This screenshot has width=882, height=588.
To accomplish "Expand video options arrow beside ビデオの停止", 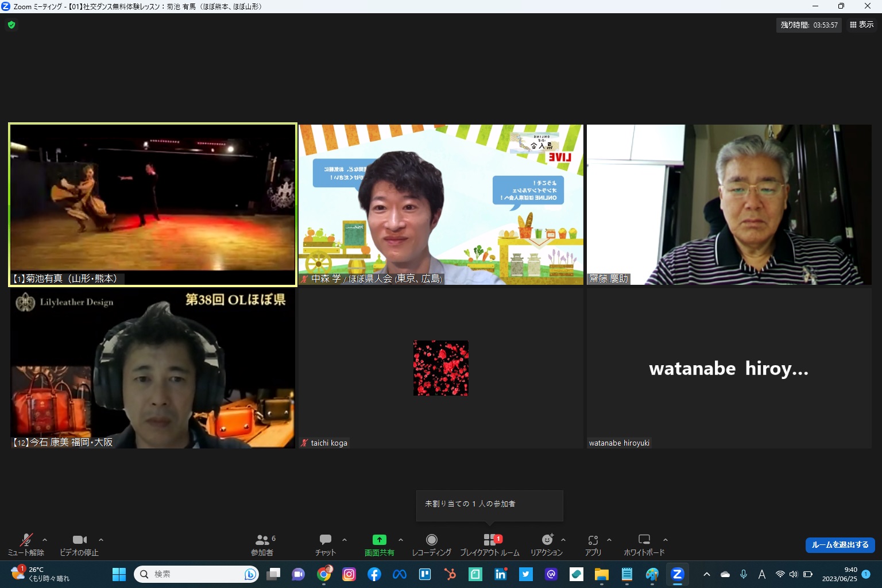I will click(101, 540).
